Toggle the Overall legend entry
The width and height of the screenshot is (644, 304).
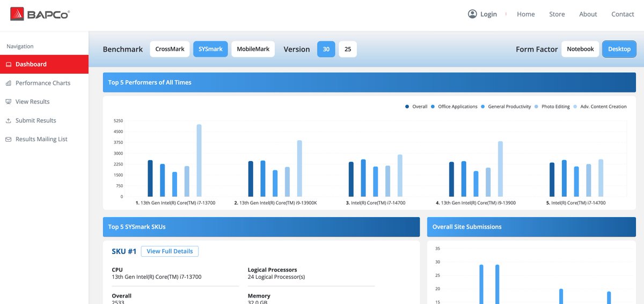pos(416,106)
